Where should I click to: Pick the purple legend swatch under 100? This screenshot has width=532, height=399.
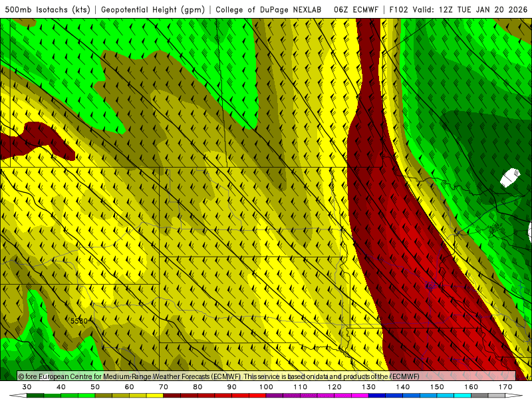275,396
